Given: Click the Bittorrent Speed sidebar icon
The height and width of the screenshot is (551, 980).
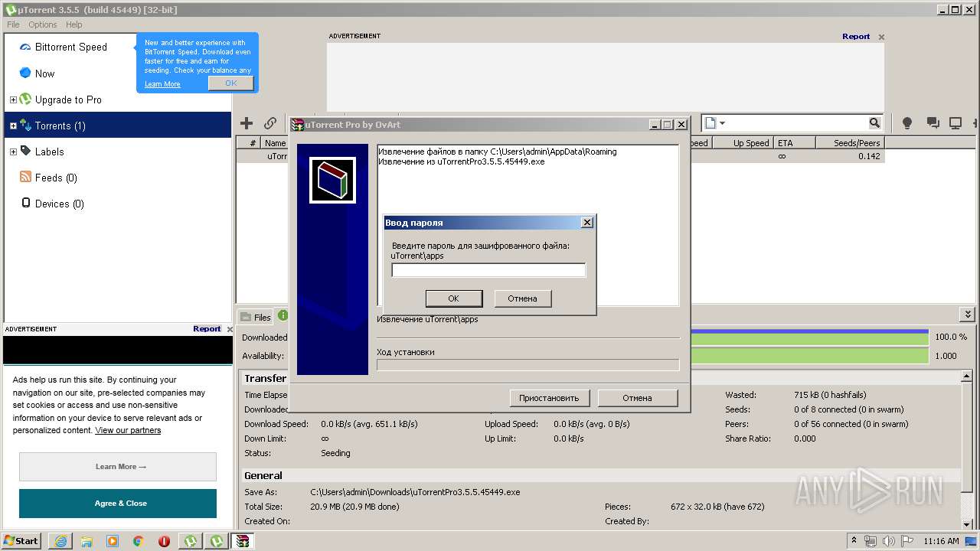Looking at the screenshot, I should click(25, 47).
